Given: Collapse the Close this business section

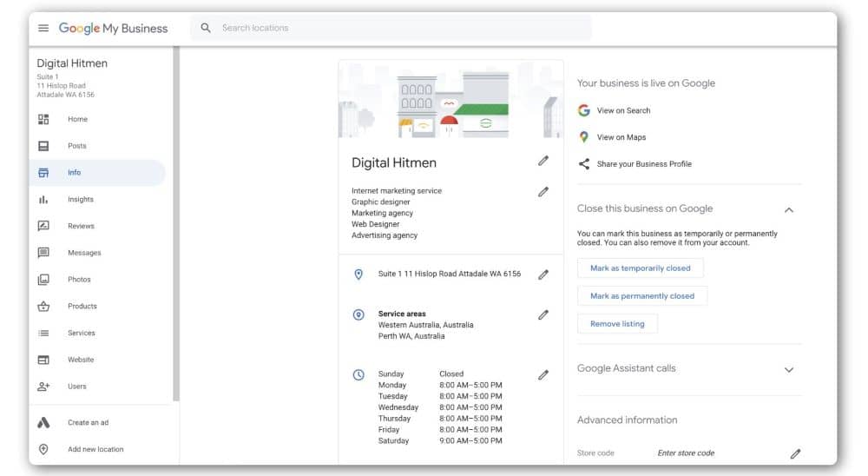Looking at the screenshot, I should pos(789,210).
